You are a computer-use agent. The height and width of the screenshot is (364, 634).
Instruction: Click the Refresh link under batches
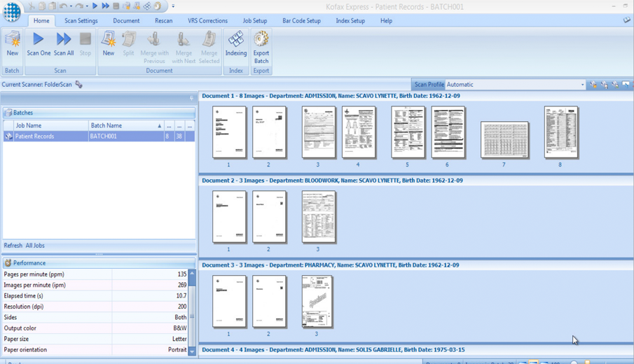(13, 246)
